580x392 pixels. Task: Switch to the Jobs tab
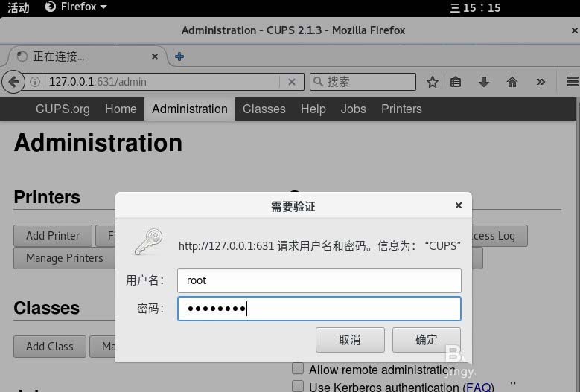tap(353, 109)
